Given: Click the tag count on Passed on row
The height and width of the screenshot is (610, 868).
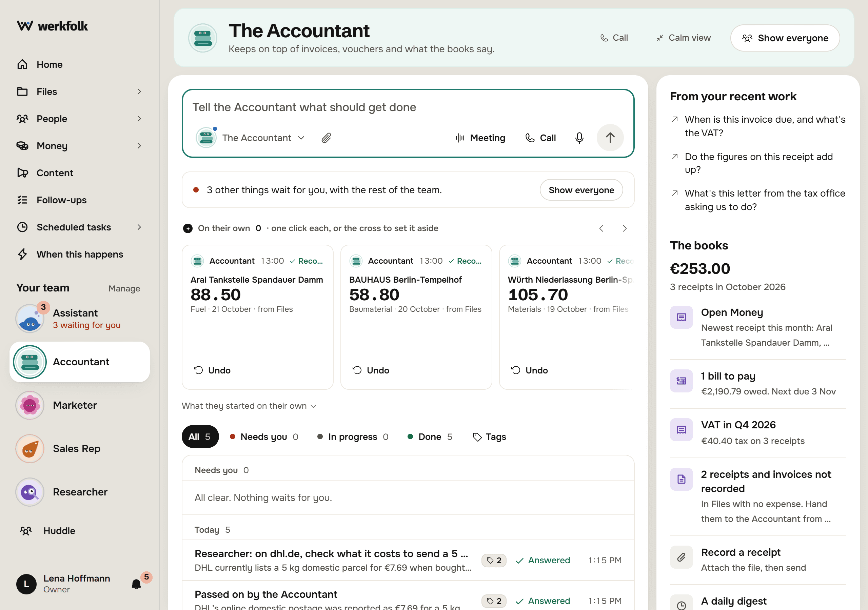Looking at the screenshot, I should tap(494, 601).
